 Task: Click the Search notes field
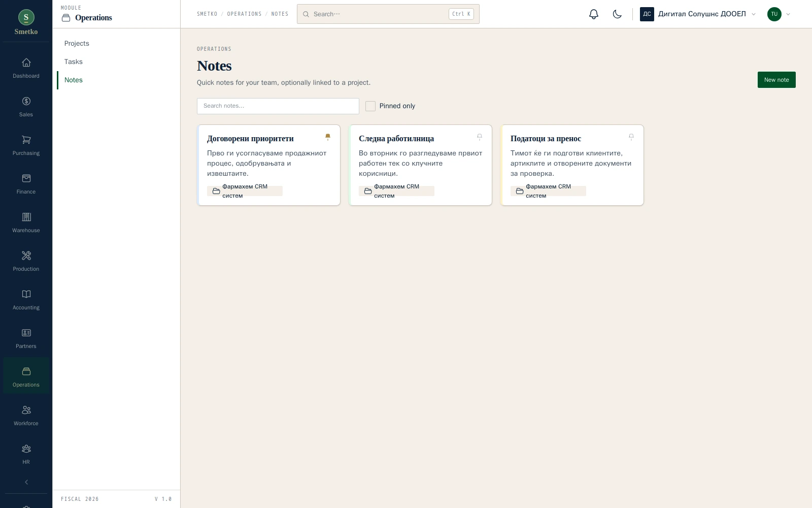[x=278, y=106]
